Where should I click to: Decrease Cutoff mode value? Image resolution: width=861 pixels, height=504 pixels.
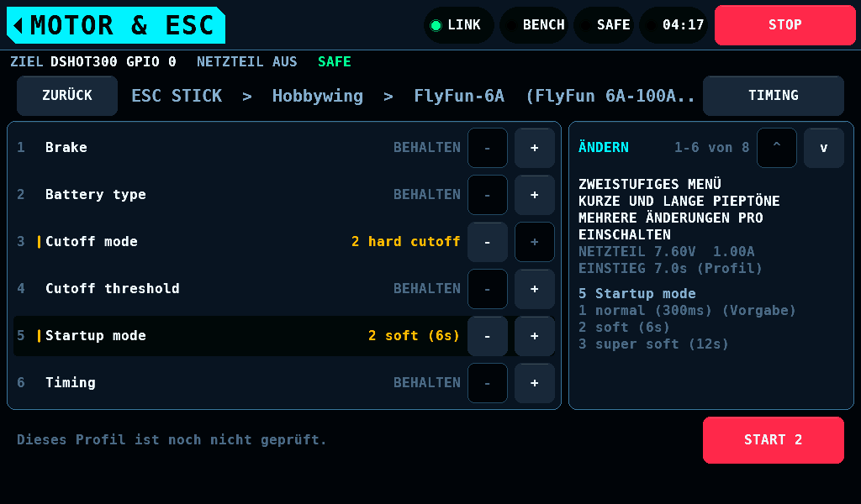(487, 242)
